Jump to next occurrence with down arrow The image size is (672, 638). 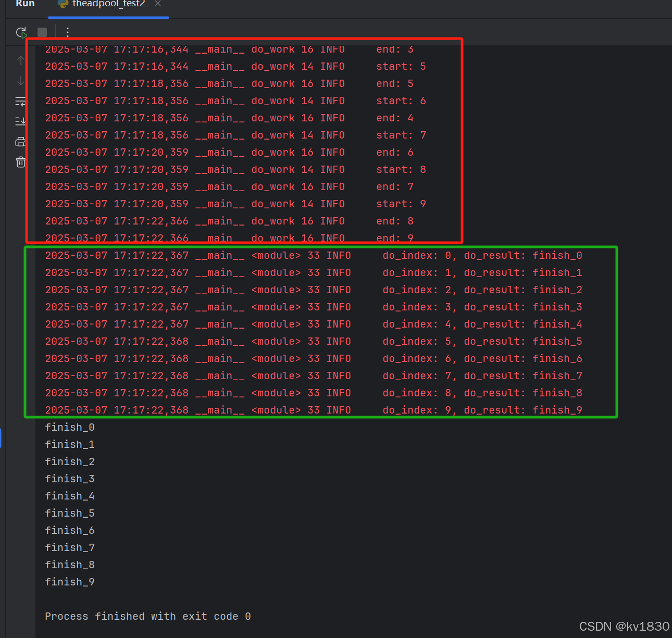click(20, 81)
